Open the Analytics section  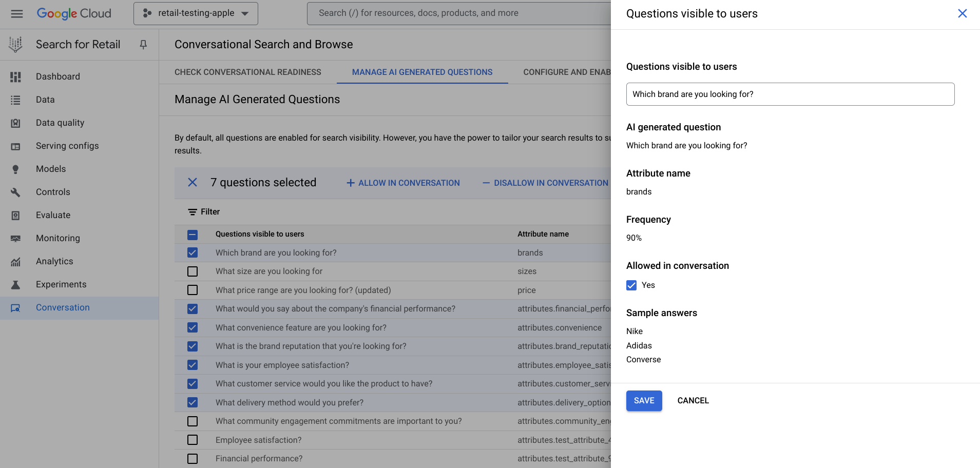(54, 261)
